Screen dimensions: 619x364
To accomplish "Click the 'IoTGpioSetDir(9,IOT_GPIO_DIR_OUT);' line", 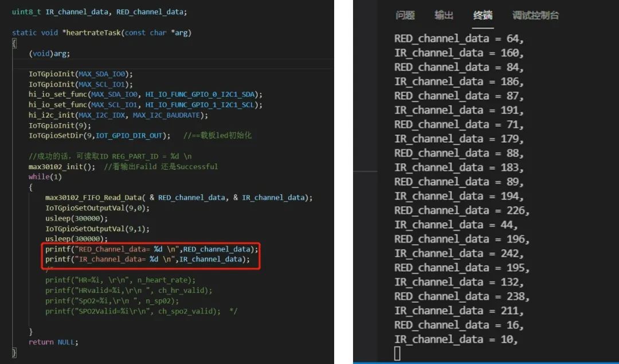I will (x=100, y=135).
